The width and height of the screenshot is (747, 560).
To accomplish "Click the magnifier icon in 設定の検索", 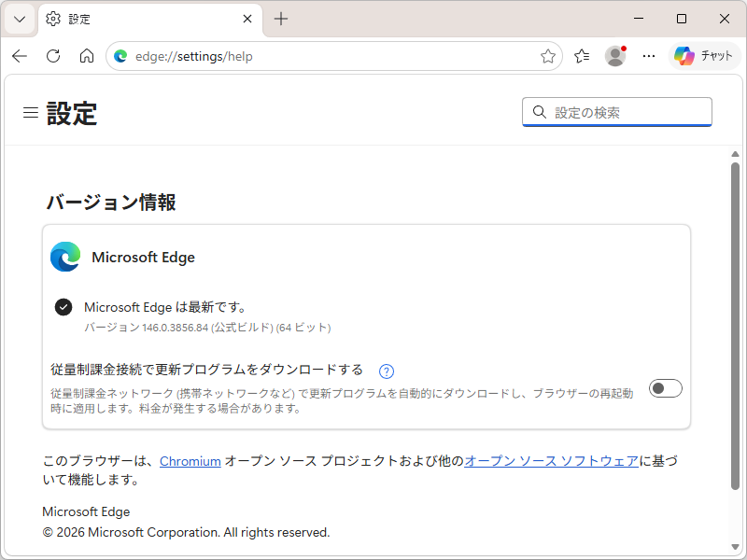I will 540,112.
